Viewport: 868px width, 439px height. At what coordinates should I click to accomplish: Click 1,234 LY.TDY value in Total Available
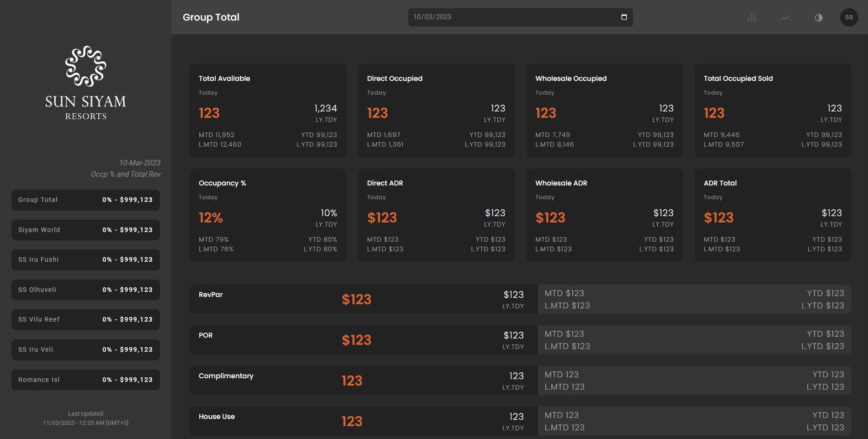click(x=325, y=108)
